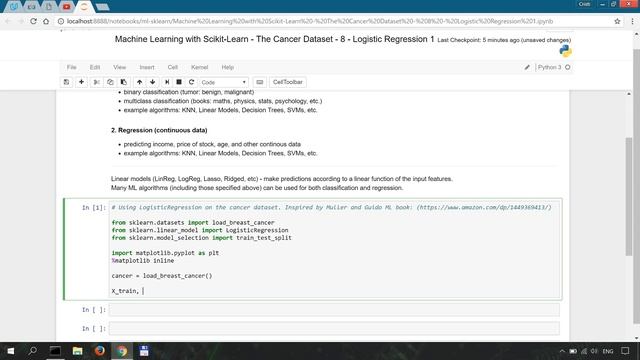
Task: Click the CellToolbar button
Action: (288, 82)
